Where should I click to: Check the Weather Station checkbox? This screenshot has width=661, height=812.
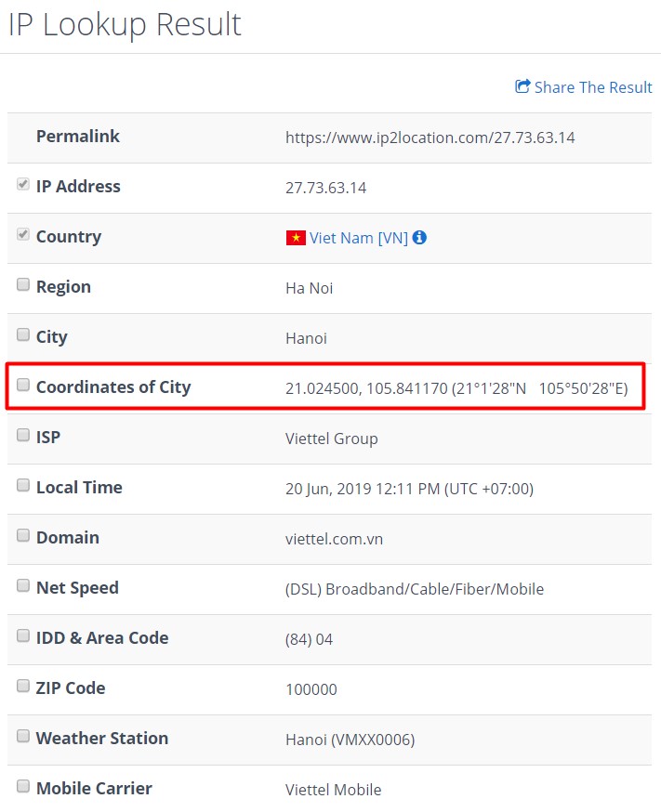point(23,737)
